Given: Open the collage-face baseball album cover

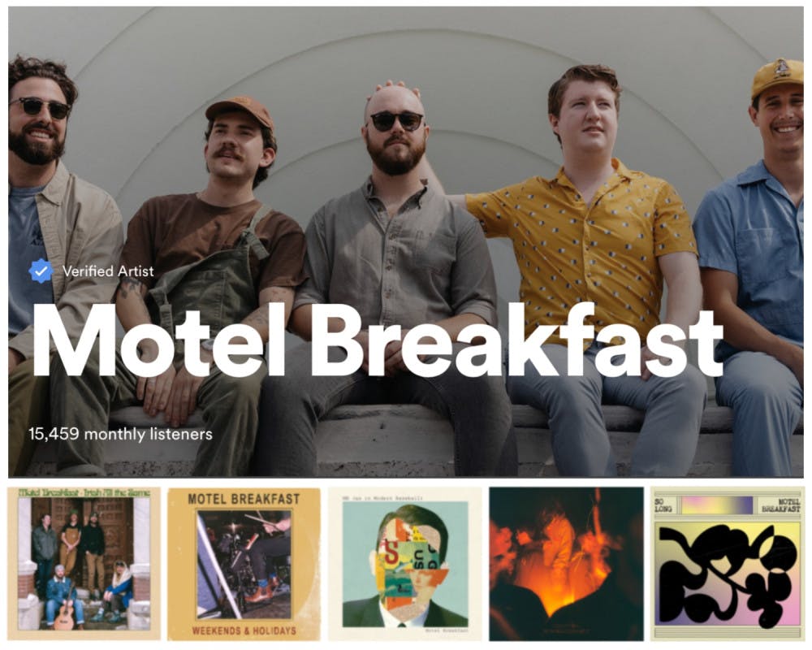Looking at the screenshot, I should (x=405, y=563).
